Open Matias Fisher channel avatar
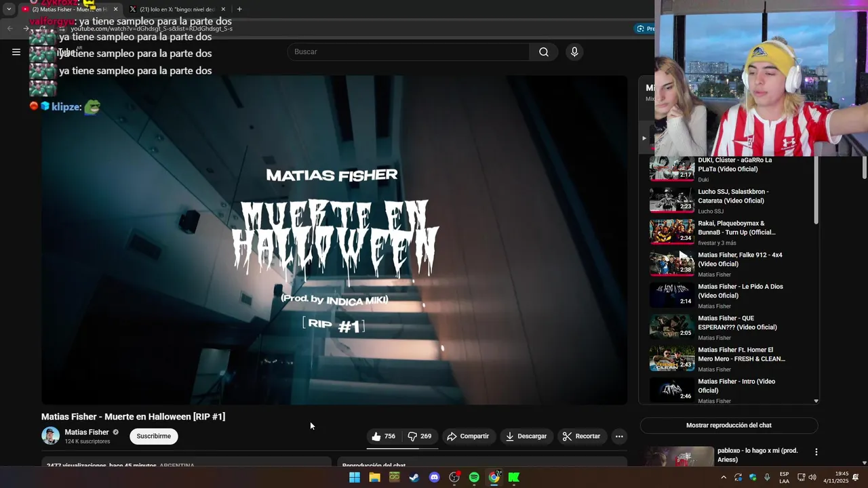The height and width of the screenshot is (488, 868). 50,436
